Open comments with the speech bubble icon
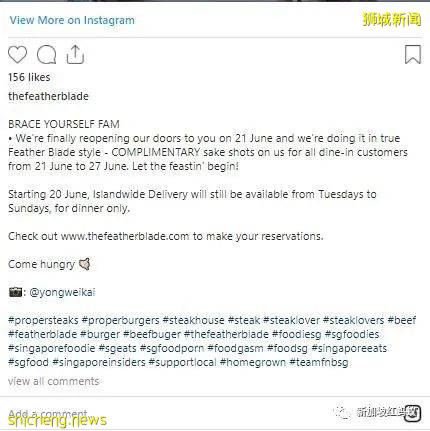 click(46, 55)
